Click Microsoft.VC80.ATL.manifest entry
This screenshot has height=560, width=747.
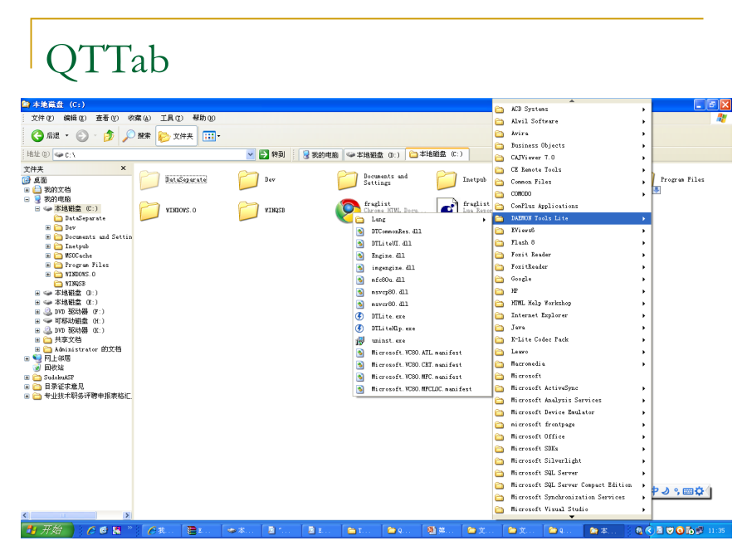(x=422, y=353)
